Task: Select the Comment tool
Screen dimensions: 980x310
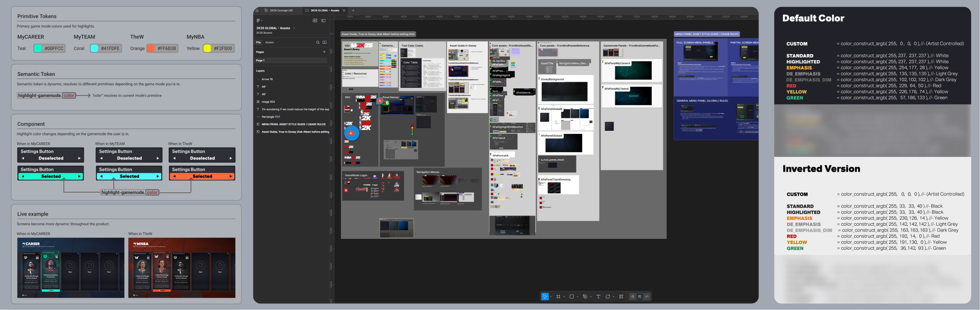Action: coord(608,297)
